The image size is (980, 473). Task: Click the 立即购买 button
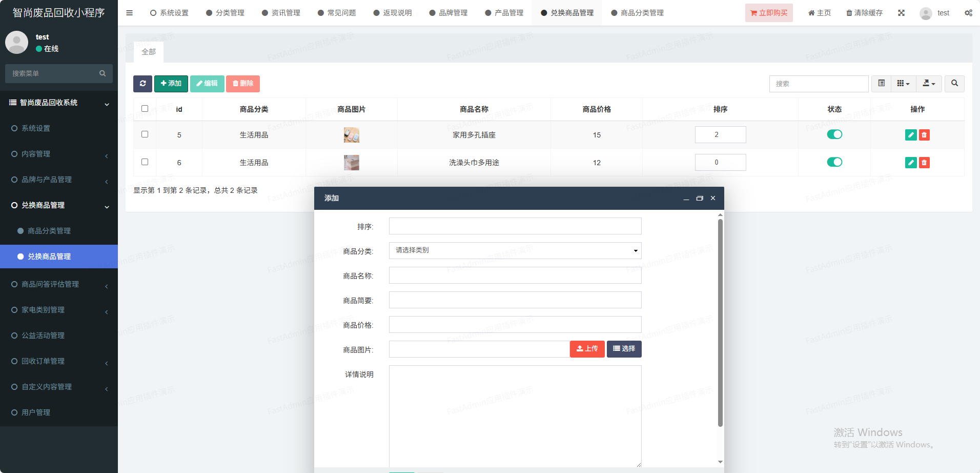click(x=768, y=13)
